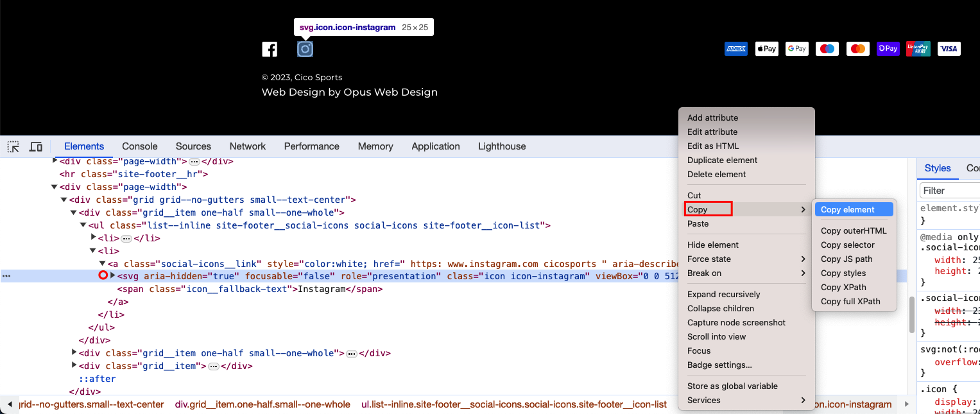Select Store as global variable
This screenshot has width=980, height=414.
point(746,386)
